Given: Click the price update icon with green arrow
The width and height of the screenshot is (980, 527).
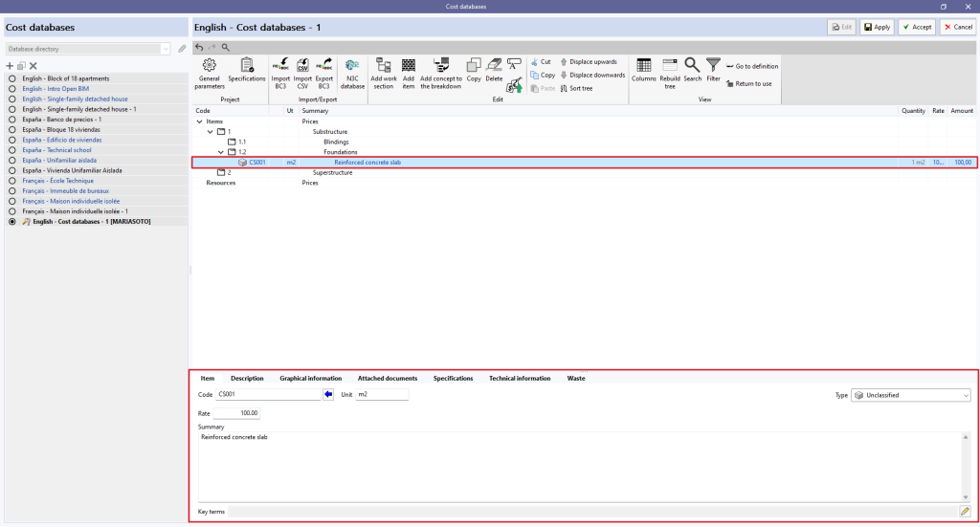Looking at the screenshot, I should point(514,85).
